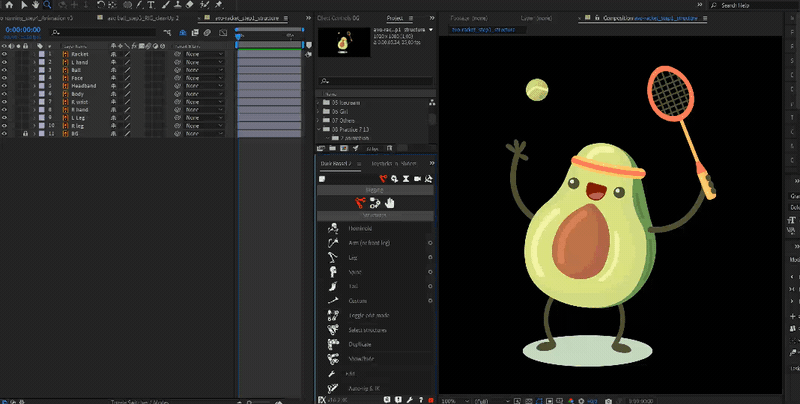
Task: Click the Auto-rig & IK icon
Action: (333, 387)
